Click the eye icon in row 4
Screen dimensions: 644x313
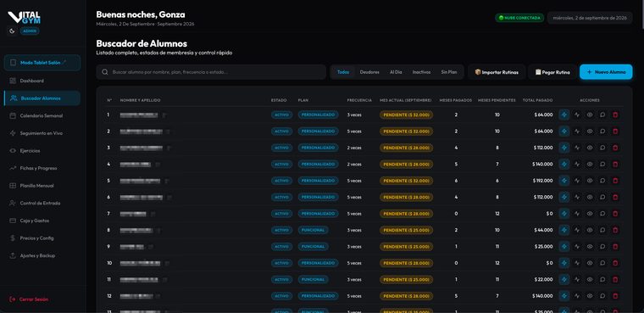590,164
